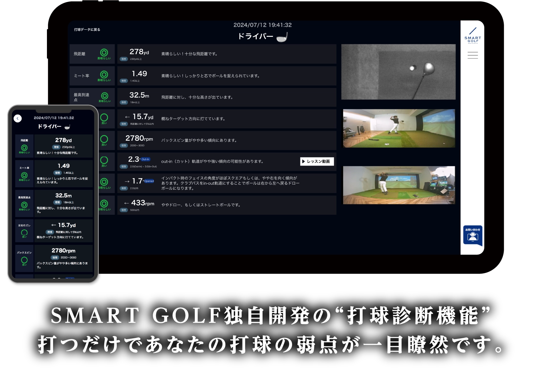539x392 pixels.
Task: Click the Out-In badge next to 2.3
Action: [145, 159]
